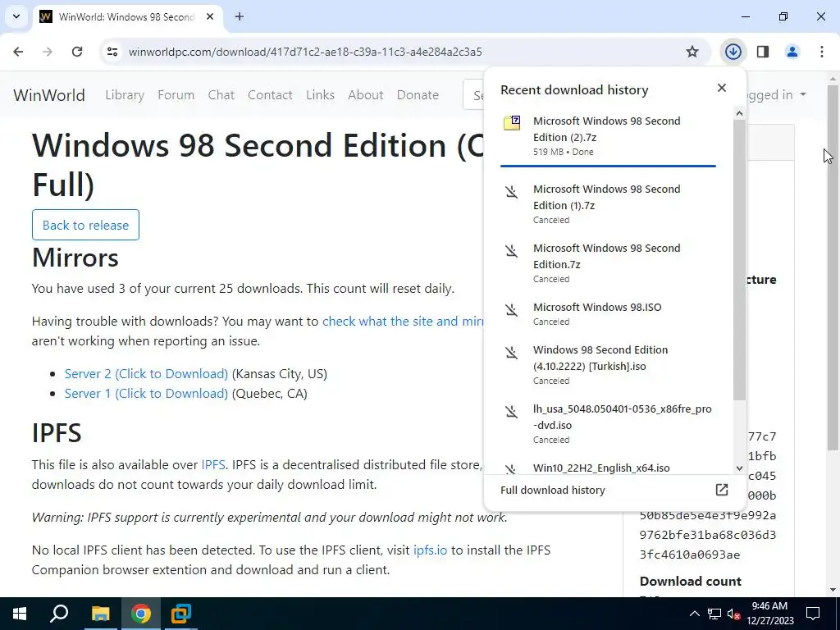Open the IPFS link
This screenshot has height=630, width=840.
(213, 464)
